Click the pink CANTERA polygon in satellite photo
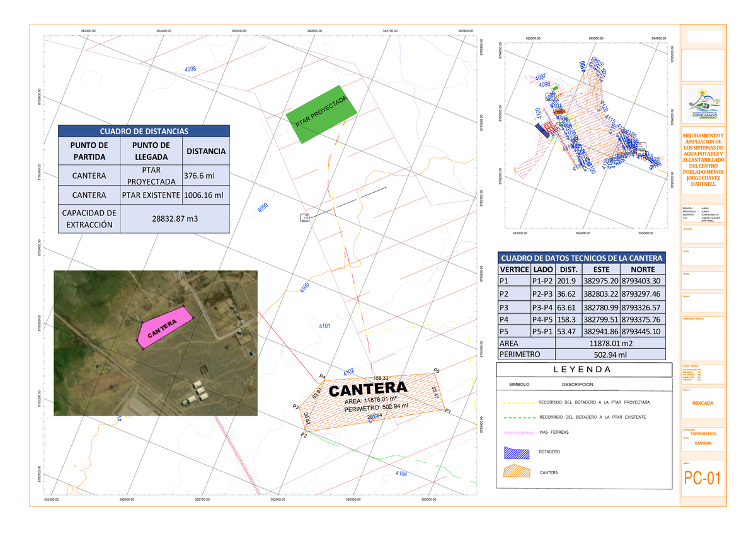The width and height of the screenshot is (756, 534). (164, 326)
